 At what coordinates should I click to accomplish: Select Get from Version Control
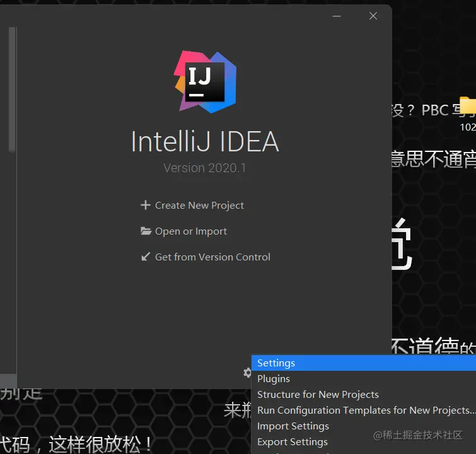212,257
